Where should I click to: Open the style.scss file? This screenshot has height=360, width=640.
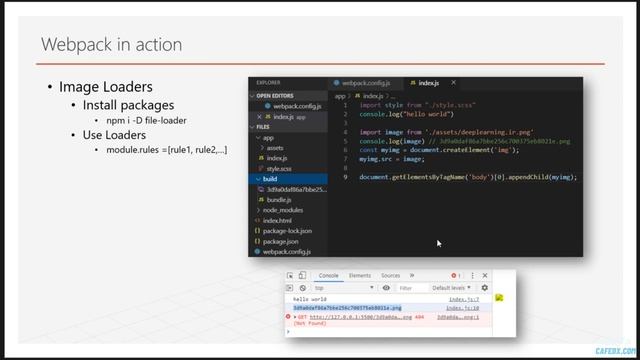278,169
